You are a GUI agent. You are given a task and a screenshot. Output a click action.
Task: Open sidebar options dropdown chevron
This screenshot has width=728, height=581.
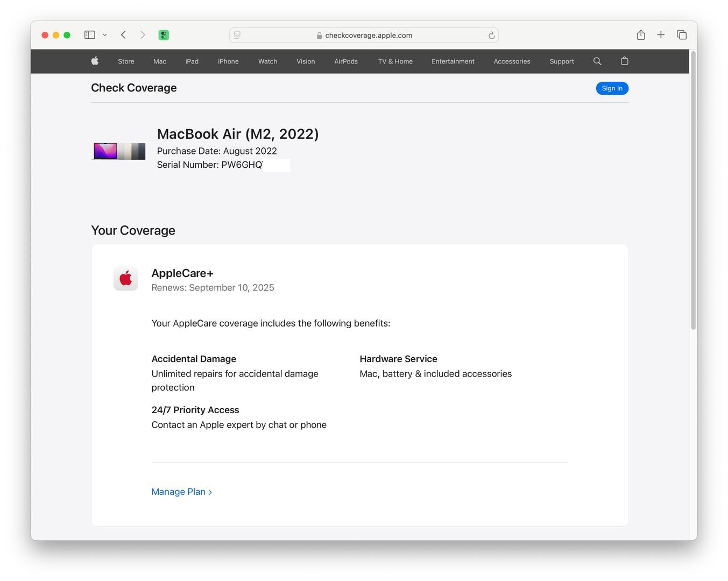105,35
